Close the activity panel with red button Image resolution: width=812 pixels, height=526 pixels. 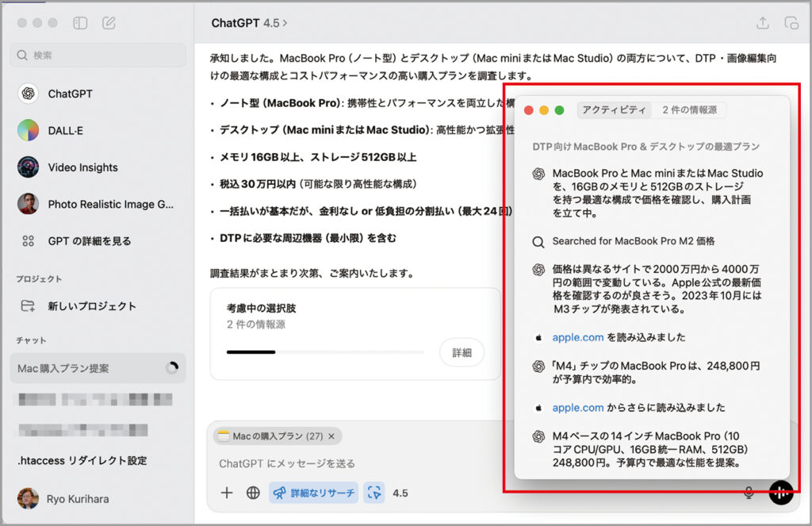pyautogui.click(x=529, y=109)
